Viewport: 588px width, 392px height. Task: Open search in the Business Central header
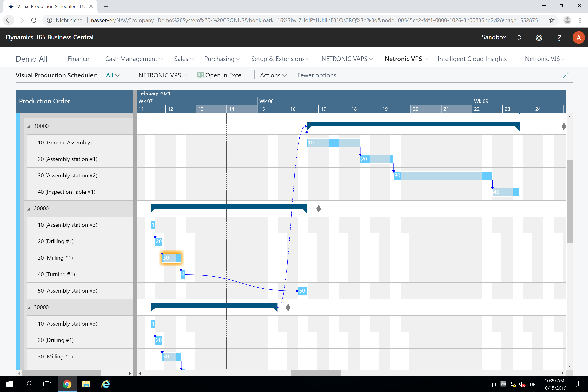click(519, 37)
